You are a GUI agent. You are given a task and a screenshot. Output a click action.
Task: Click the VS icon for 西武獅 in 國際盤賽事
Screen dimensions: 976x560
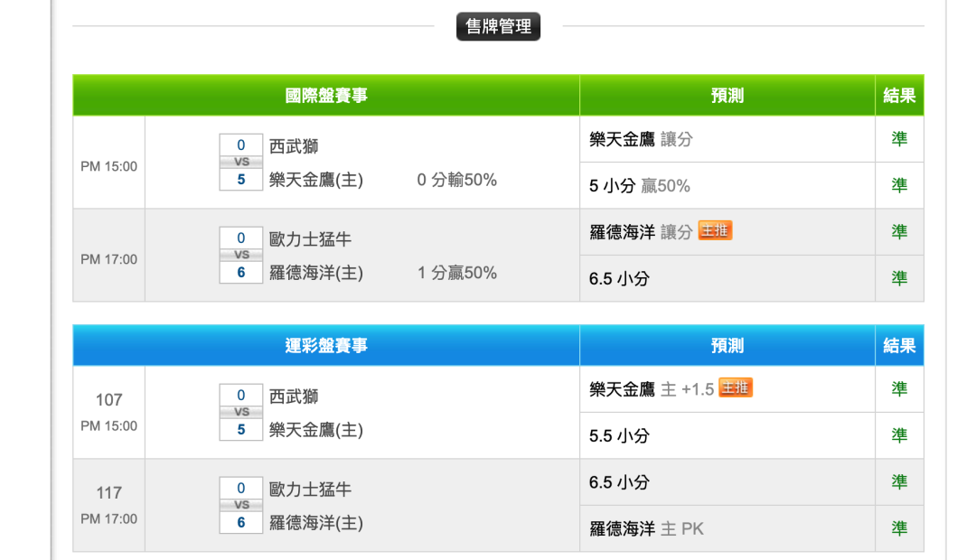241,163
